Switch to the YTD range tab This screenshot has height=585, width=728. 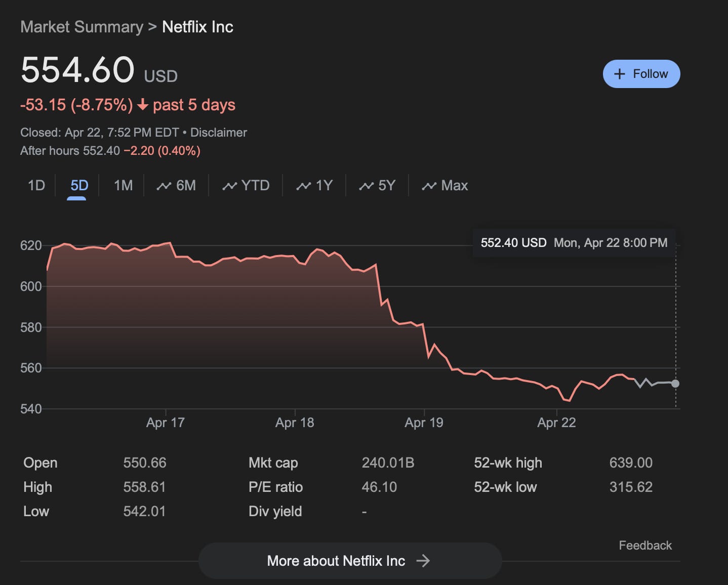coord(246,186)
